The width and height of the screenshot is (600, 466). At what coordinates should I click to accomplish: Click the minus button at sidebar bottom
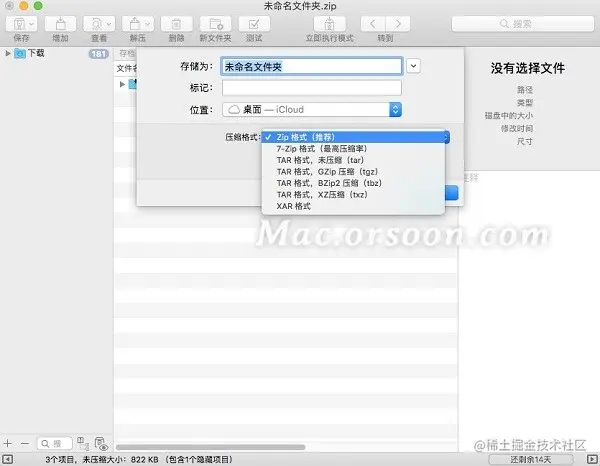(25, 443)
